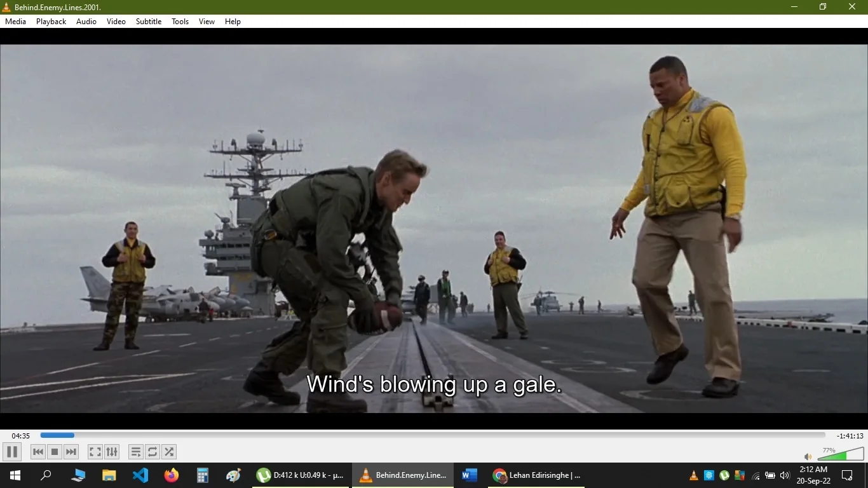Screen dimensions: 868x488
Task: Open the Help menu
Action: [x=233, y=21]
